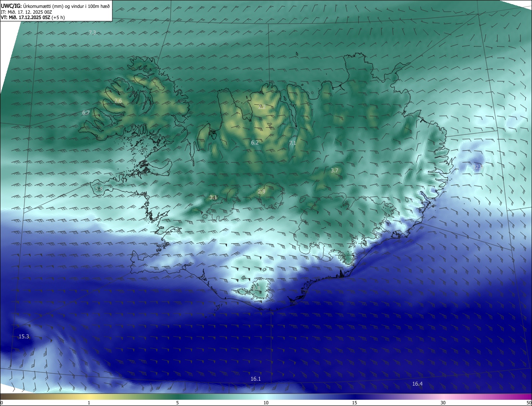Click the color scale label 1
The width and height of the screenshot is (532, 406).
[x=89, y=403]
